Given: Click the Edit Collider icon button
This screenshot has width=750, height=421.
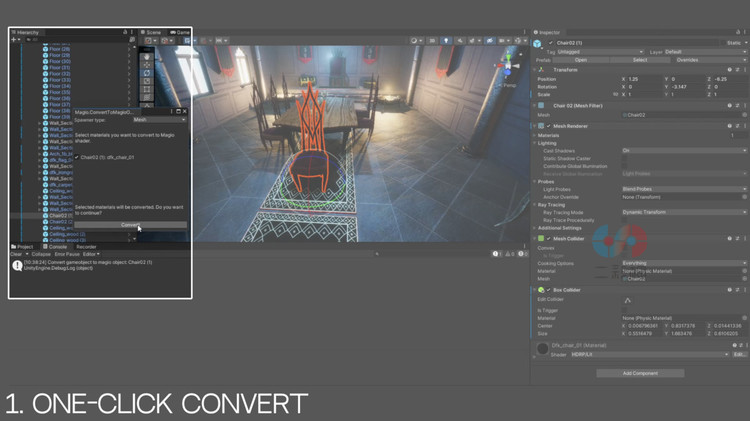Looking at the screenshot, I should pyautogui.click(x=628, y=300).
